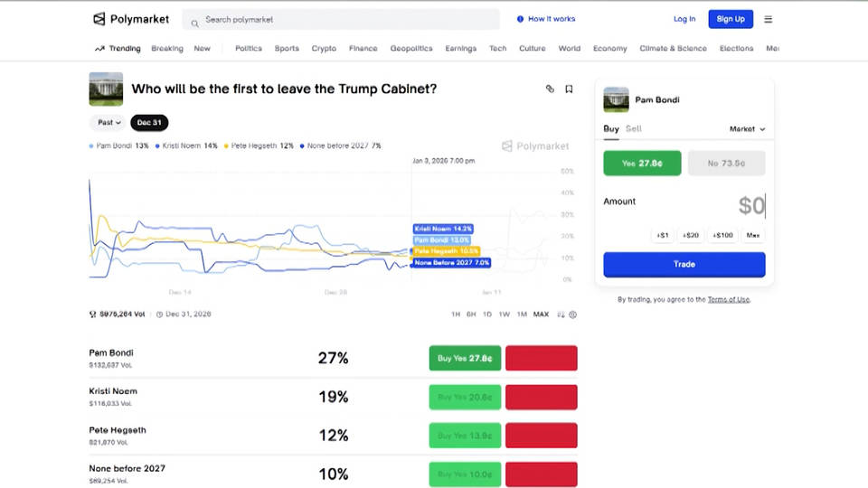Click the Polymarket logo
Screen dimensions: 868x488
tap(131, 19)
